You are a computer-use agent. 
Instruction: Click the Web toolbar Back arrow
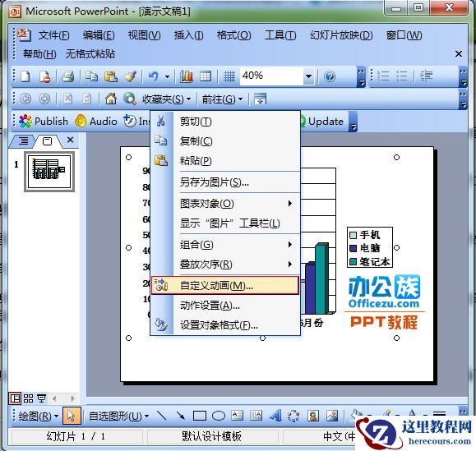point(25,99)
